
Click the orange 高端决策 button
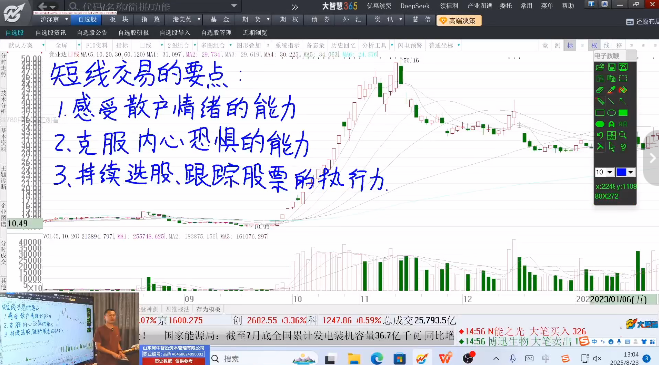459,21
